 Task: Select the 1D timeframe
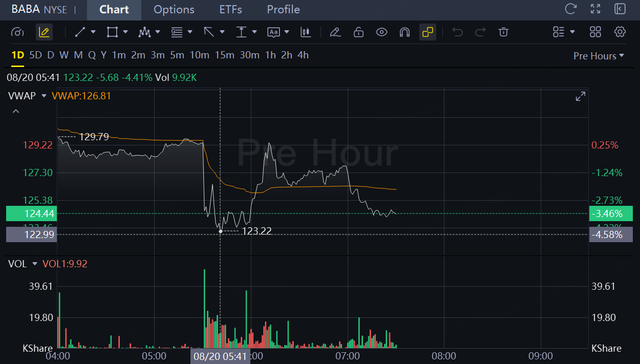tap(18, 55)
